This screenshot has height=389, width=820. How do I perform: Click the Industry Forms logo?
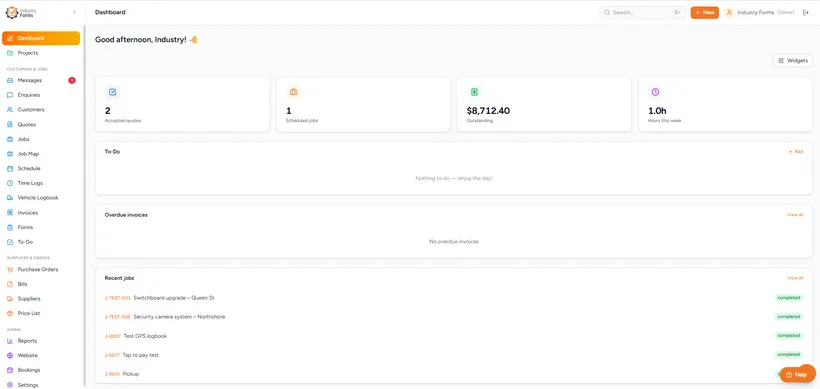tap(21, 13)
